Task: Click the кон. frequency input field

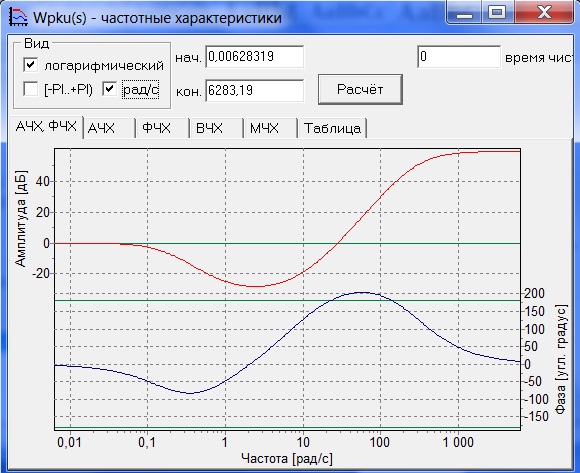Action: point(254,90)
